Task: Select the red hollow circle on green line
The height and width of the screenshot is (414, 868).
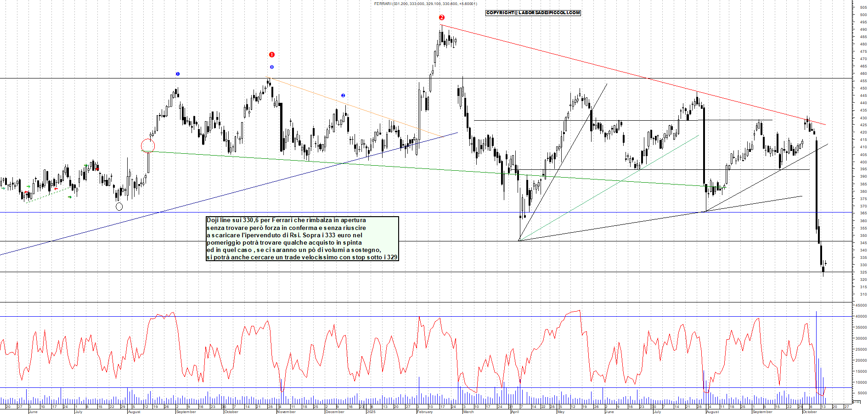Action: (148, 146)
